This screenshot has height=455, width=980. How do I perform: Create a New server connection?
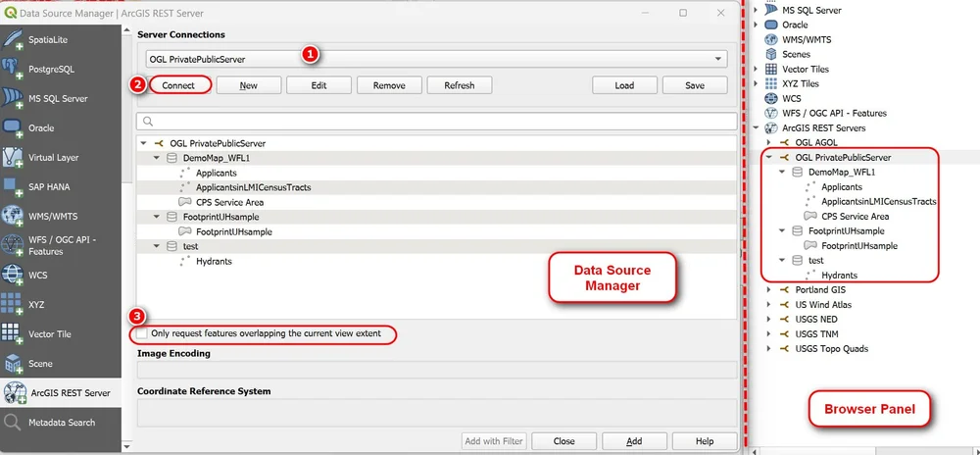coord(249,85)
